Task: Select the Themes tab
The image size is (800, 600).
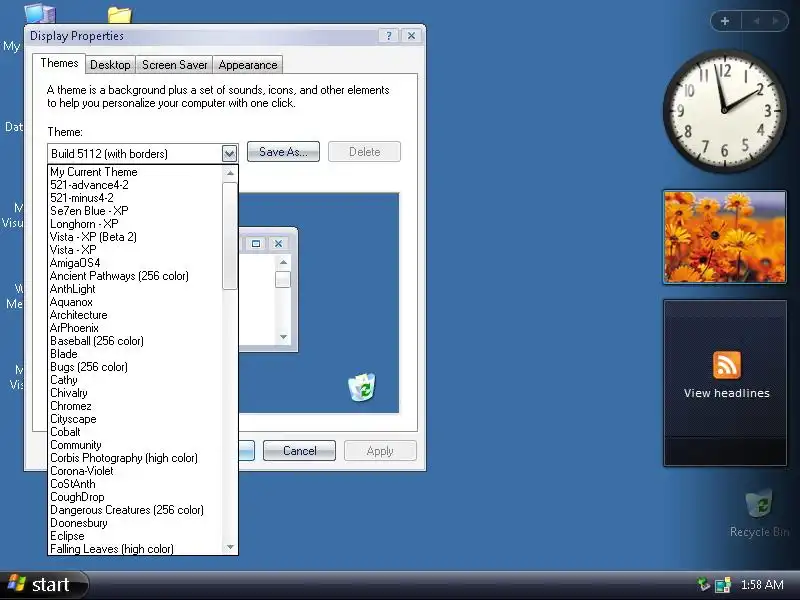Action: click(59, 63)
